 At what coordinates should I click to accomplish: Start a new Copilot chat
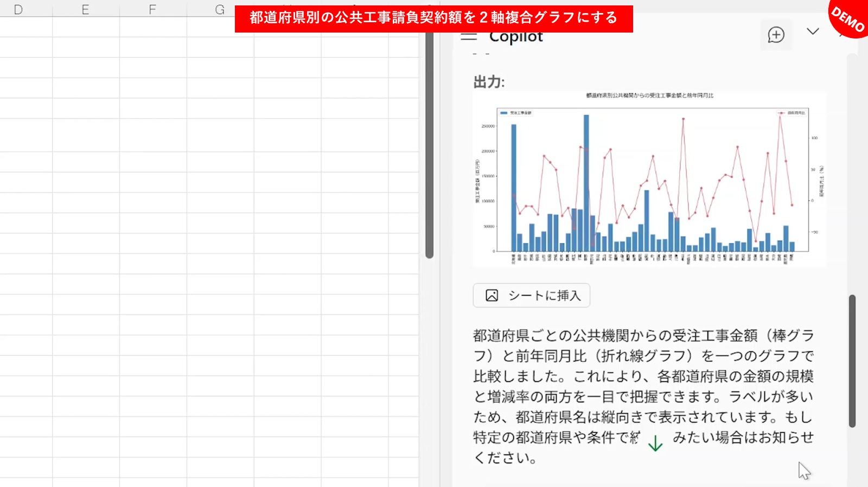point(776,35)
